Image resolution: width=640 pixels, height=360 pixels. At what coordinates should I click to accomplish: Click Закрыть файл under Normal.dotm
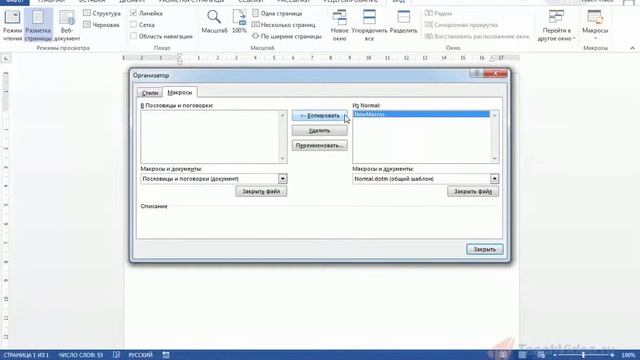pos(473,191)
